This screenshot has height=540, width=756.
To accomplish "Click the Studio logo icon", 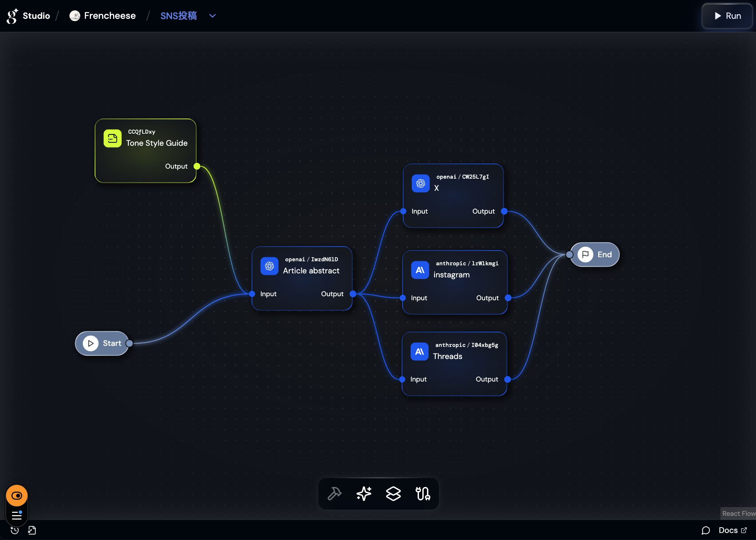I will coord(12,16).
